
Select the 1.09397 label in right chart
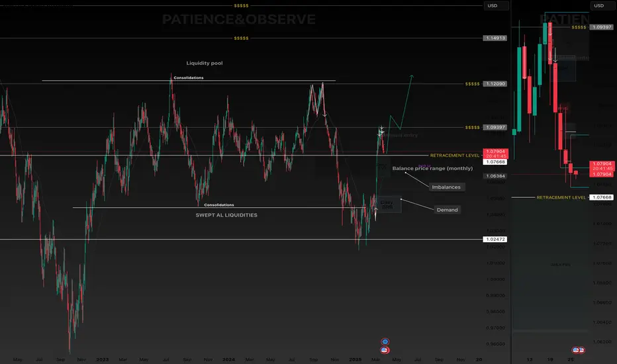(602, 27)
